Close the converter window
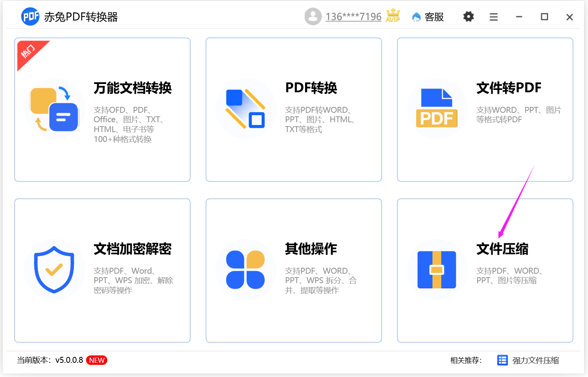588x377 pixels. click(x=569, y=17)
